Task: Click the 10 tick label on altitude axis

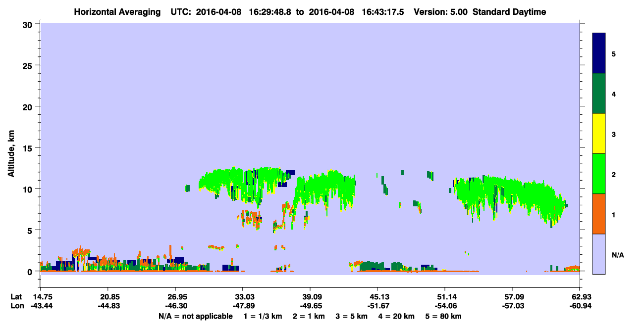Action: coord(29,189)
